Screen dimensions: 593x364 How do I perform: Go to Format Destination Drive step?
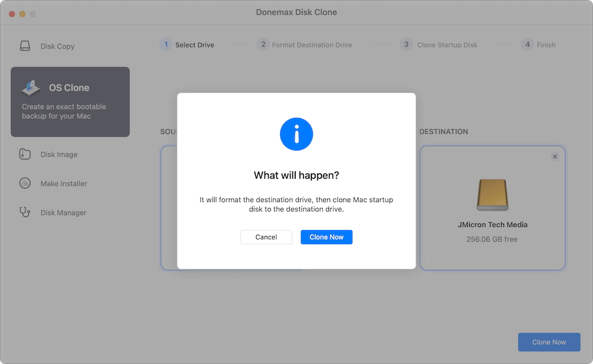[x=312, y=45]
